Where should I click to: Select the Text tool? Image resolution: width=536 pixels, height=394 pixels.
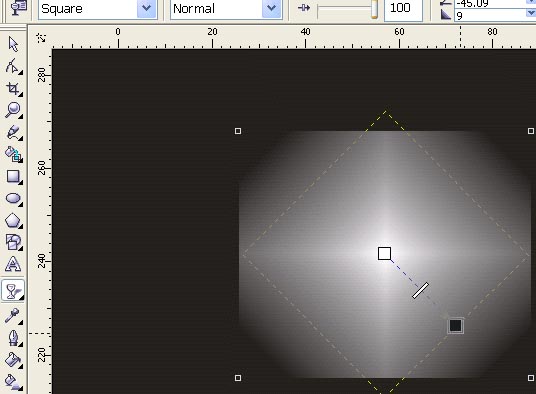point(13,264)
